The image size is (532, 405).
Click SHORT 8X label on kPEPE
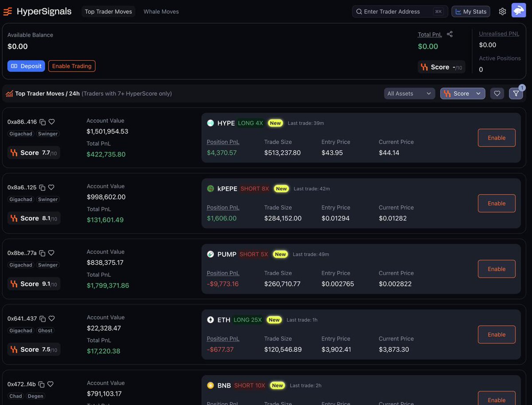(254, 189)
